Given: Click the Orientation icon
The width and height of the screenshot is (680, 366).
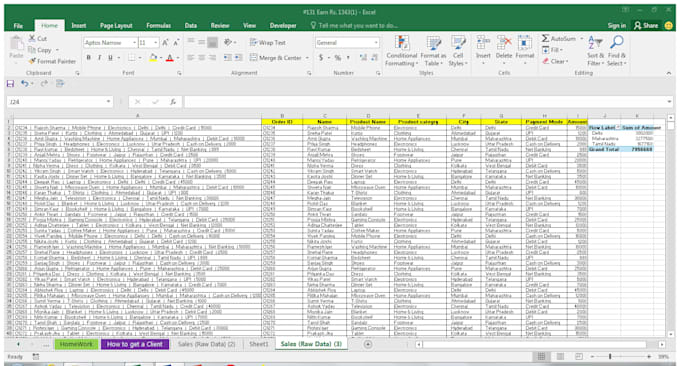Looking at the screenshot, I should tap(228, 42).
